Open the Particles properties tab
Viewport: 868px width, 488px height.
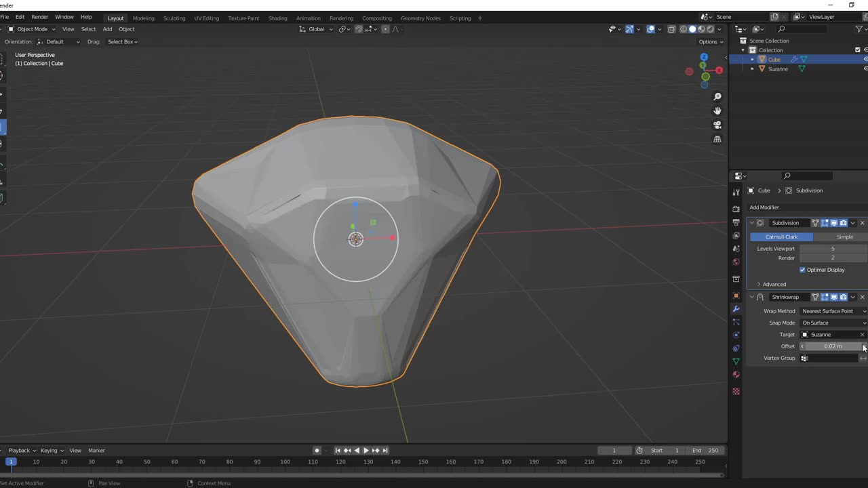coord(736,322)
